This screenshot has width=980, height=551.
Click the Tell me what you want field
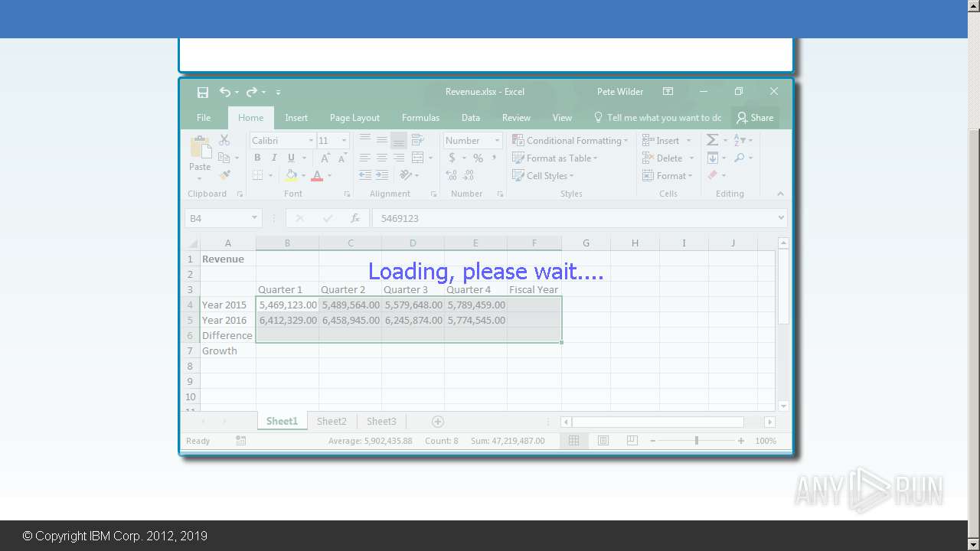click(657, 118)
